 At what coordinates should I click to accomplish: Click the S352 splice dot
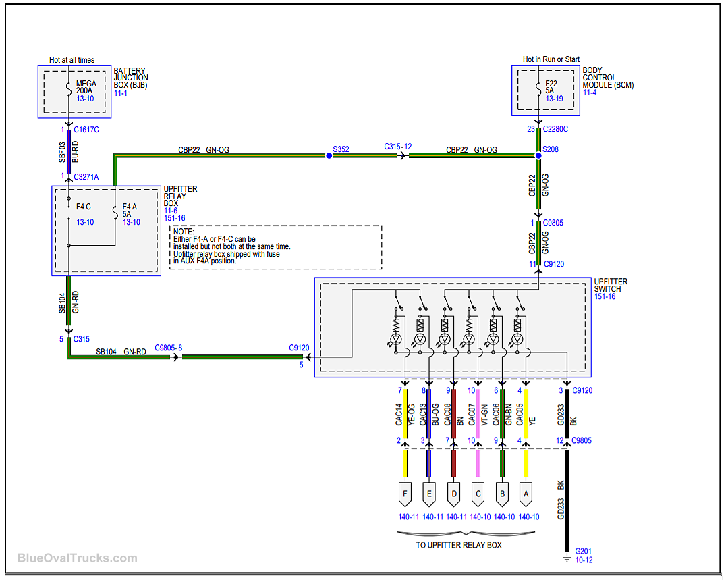tap(329, 155)
